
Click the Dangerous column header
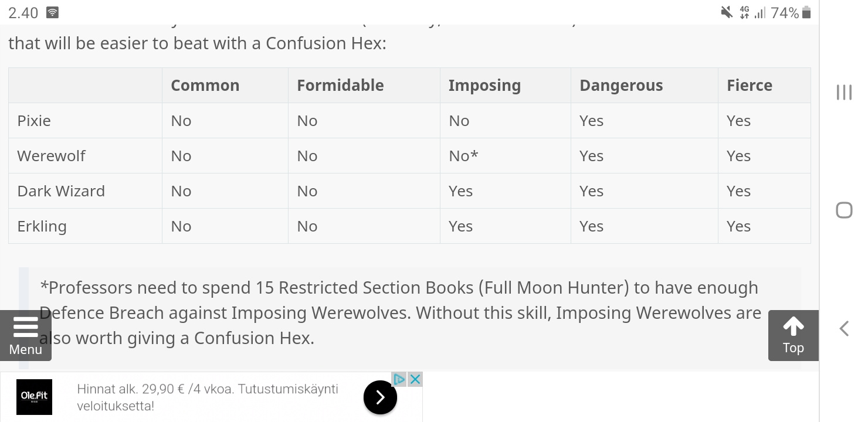click(621, 86)
